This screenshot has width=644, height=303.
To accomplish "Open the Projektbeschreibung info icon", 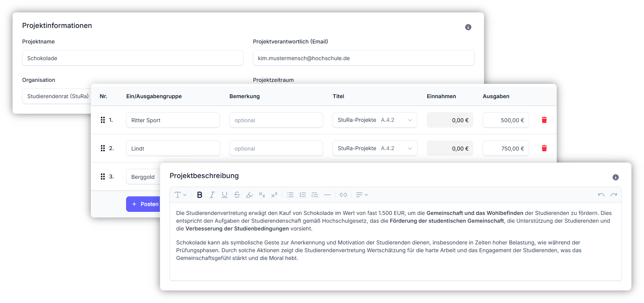I will [616, 177].
